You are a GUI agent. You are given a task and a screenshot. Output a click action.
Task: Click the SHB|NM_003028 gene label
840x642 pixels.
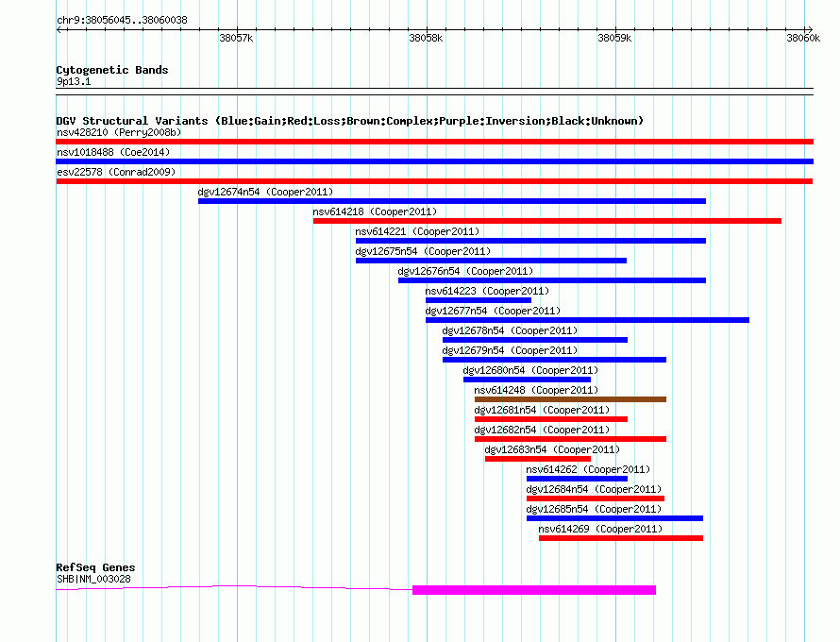coord(93,579)
